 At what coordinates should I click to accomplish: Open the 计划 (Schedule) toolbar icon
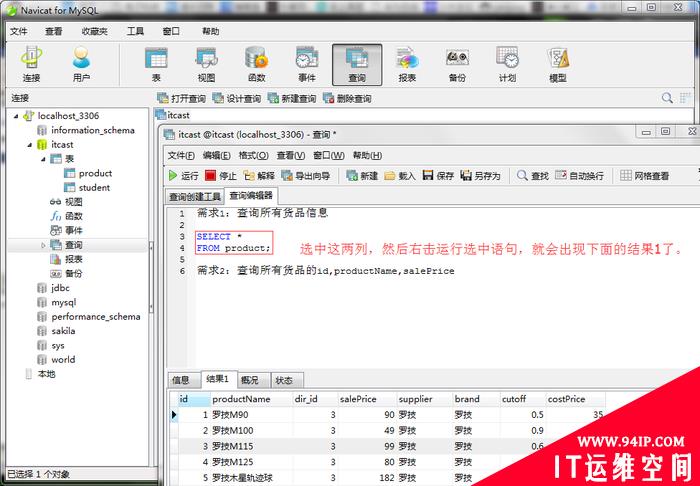[508, 65]
